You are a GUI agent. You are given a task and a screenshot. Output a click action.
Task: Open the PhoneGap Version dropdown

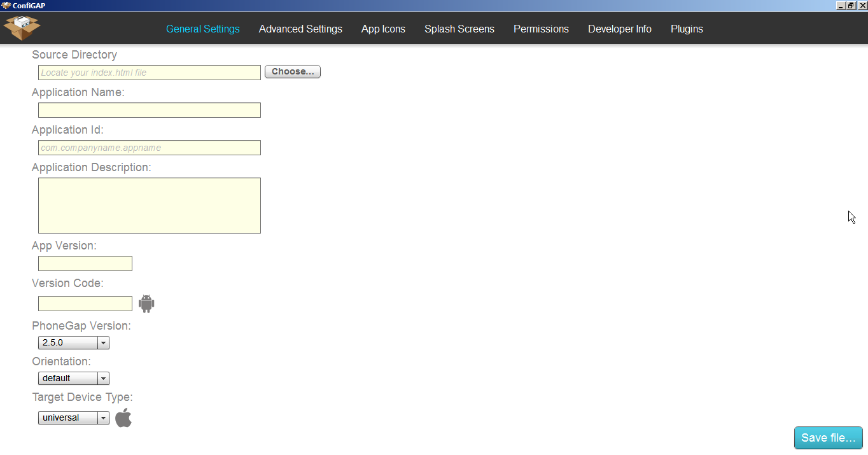click(74, 343)
